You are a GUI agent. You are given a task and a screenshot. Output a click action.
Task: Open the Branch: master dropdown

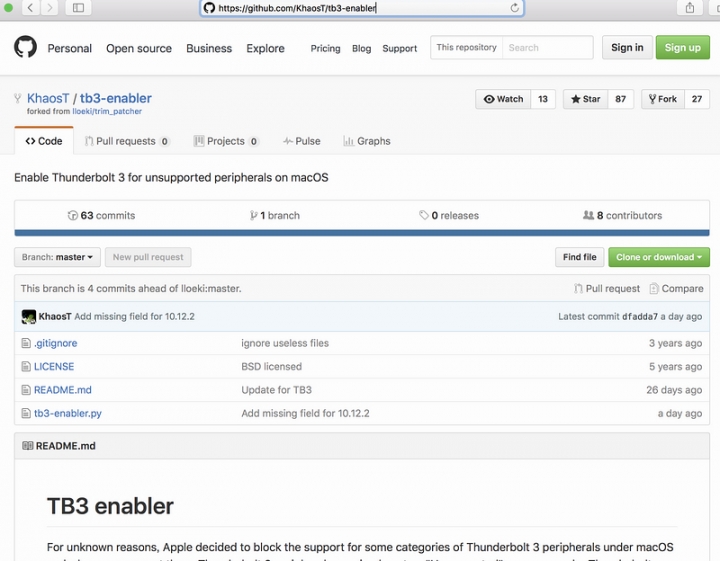coord(57,257)
